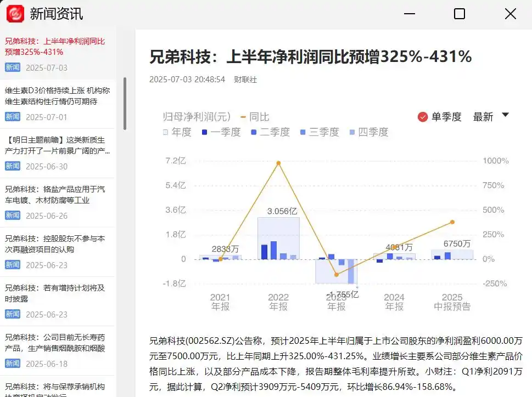This screenshot has width=532, height=397.
Task: Click the 新闻 tag dated 2025-06-18
Action: [13, 364]
